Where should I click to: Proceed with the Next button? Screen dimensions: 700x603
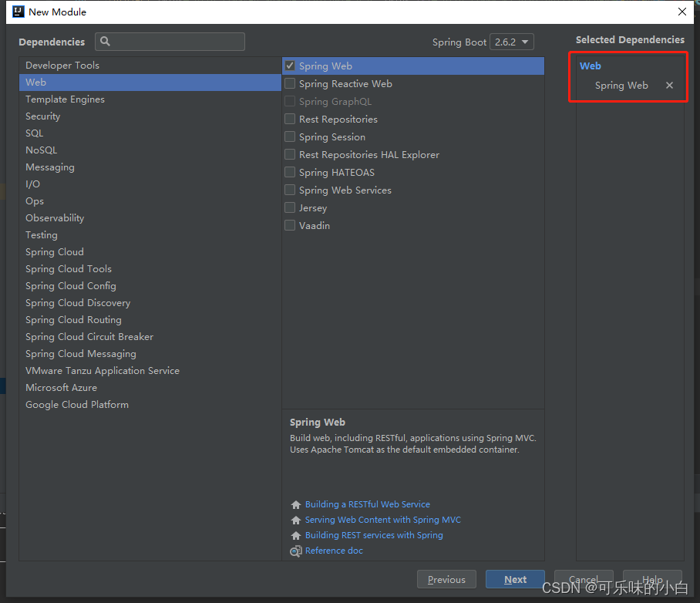[515, 579]
